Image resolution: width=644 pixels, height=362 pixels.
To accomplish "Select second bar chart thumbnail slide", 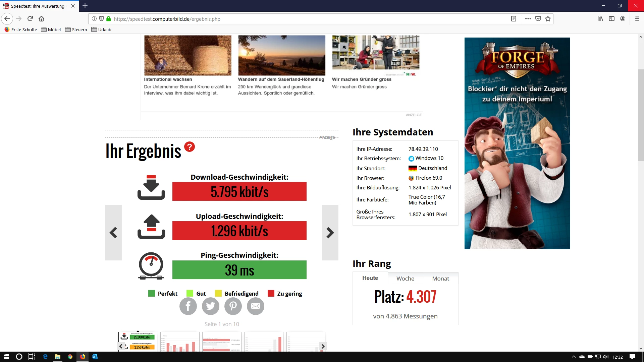I will point(180,342).
